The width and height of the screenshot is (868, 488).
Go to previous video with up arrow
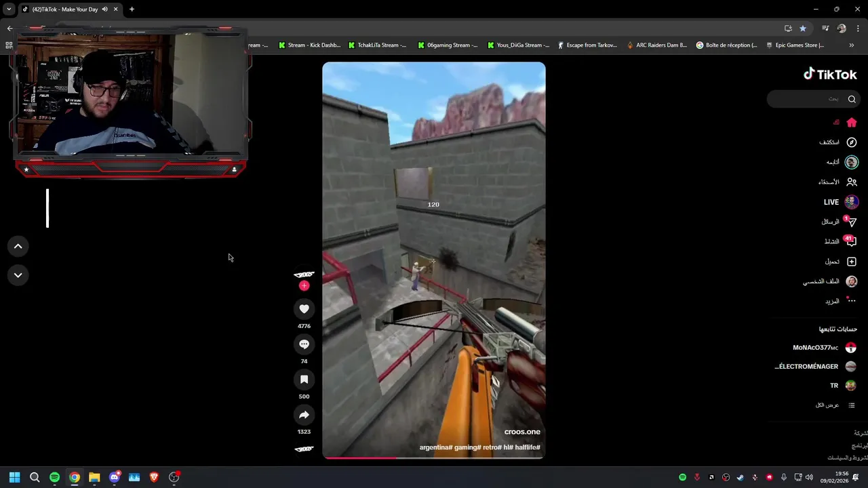coord(18,246)
